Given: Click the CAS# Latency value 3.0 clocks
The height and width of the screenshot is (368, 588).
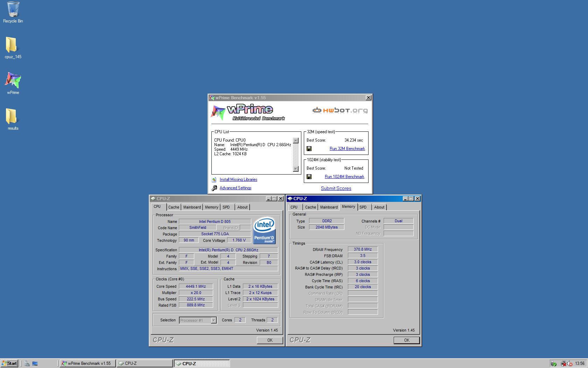Looking at the screenshot, I should coord(363,262).
